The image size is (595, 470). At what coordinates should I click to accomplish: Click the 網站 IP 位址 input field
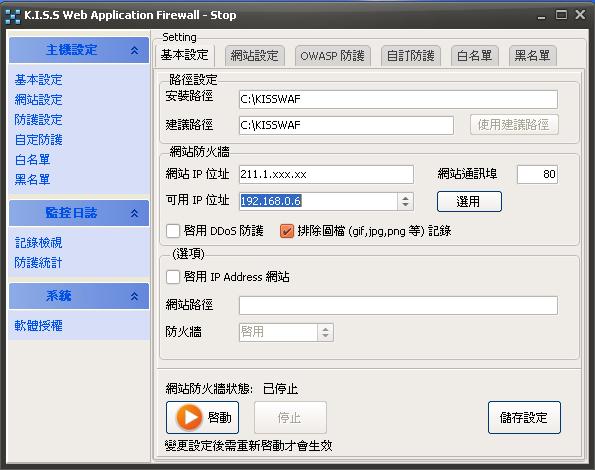tap(326, 174)
